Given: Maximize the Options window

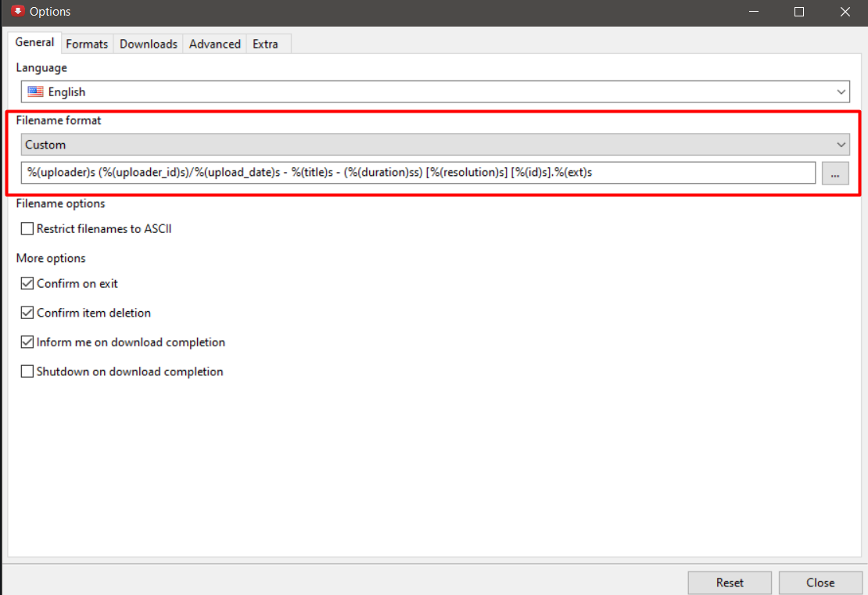Looking at the screenshot, I should coord(799,12).
